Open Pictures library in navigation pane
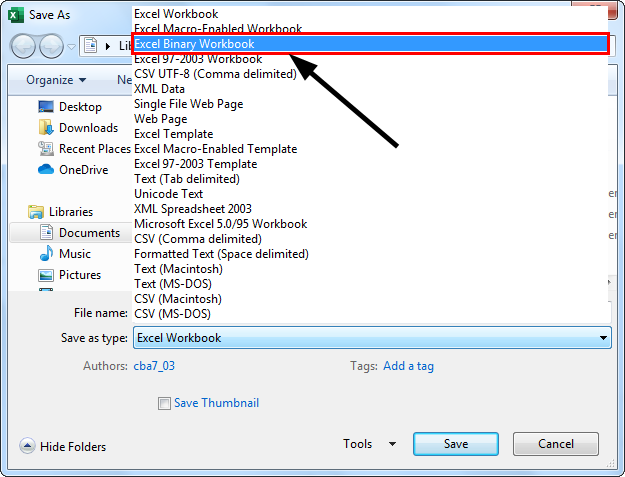The width and height of the screenshot is (625, 477). point(80,275)
